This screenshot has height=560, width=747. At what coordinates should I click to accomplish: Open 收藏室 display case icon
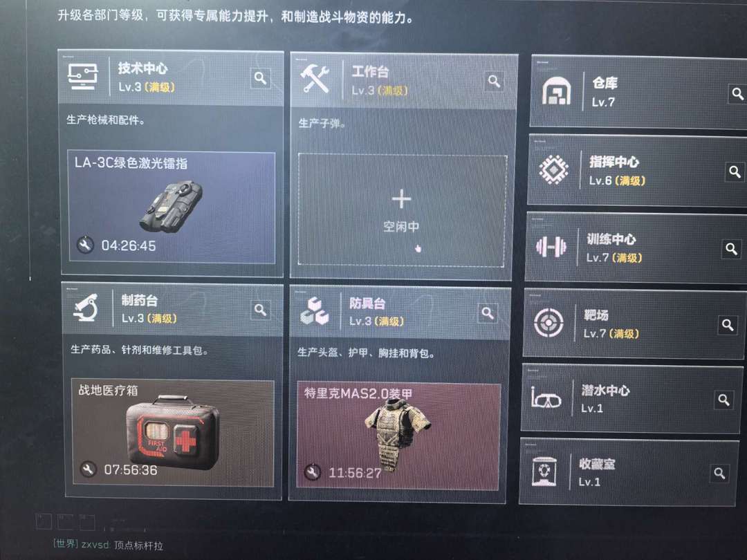(x=544, y=472)
